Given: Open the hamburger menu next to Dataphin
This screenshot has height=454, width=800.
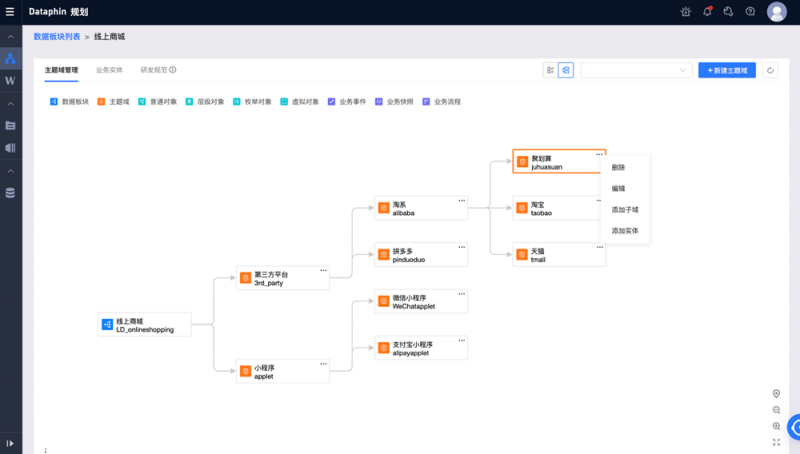Looking at the screenshot, I should click(10, 12).
